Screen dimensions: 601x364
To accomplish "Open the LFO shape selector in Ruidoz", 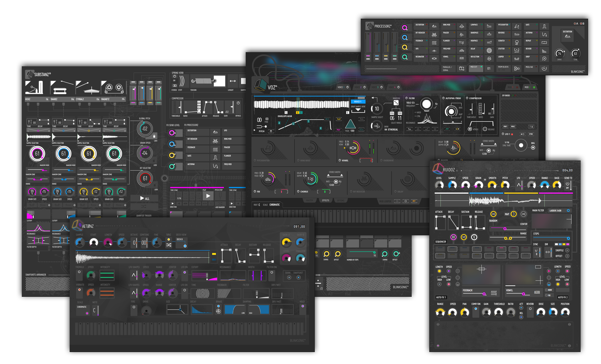I will pyautogui.click(x=519, y=185).
